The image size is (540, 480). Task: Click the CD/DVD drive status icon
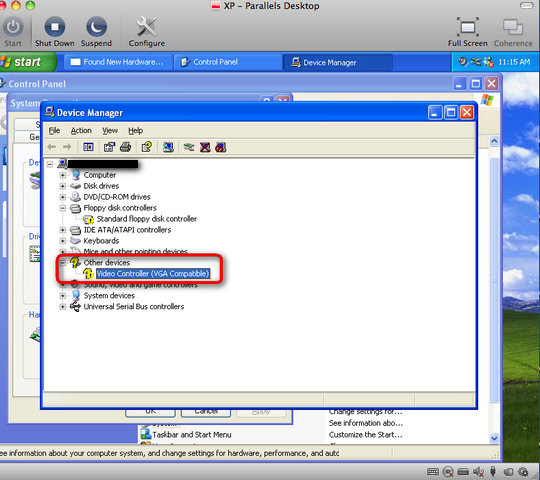pos(448,472)
